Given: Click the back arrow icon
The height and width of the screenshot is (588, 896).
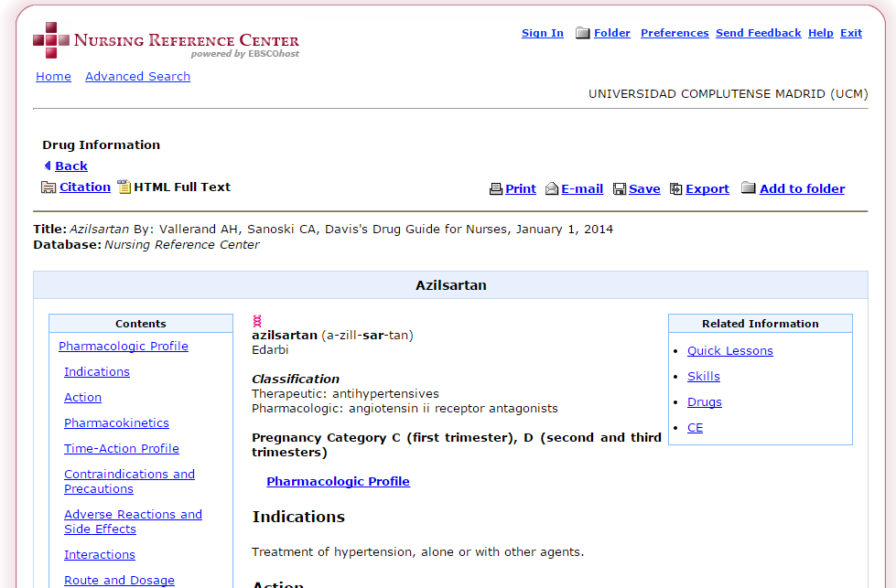Looking at the screenshot, I should pyautogui.click(x=48, y=166).
